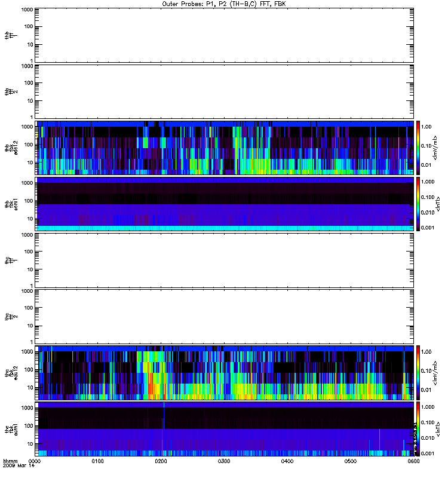Click the "1000" y-axis tick of thc fff 2
The height and width of the screenshot is (478, 448).
point(27,291)
